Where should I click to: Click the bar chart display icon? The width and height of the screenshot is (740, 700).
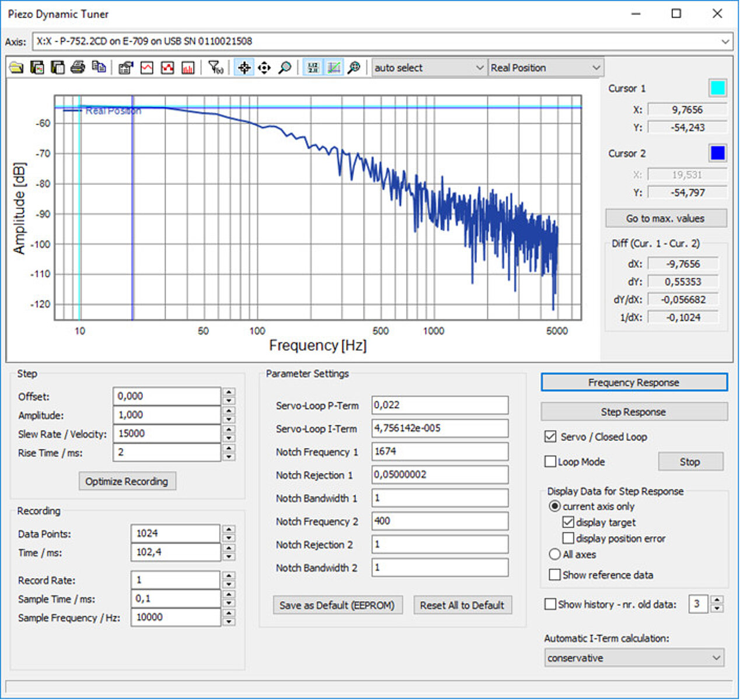click(188, 68)
